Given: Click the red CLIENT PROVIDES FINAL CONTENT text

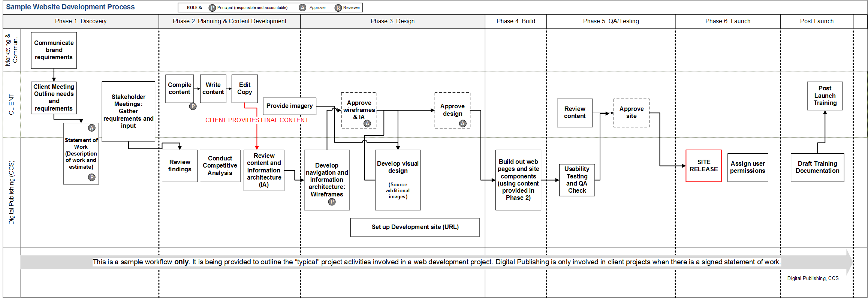Looking at the screenshot, I should 257,120.
